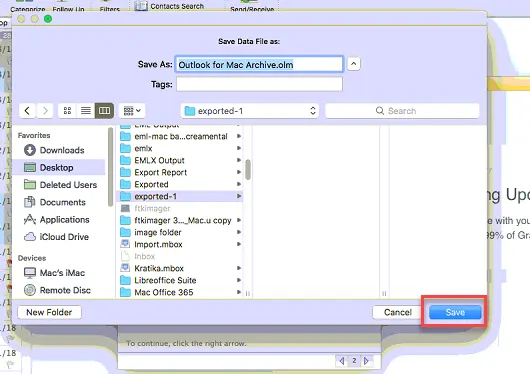Select Import.mbox in file list

(x=180, y=244)
